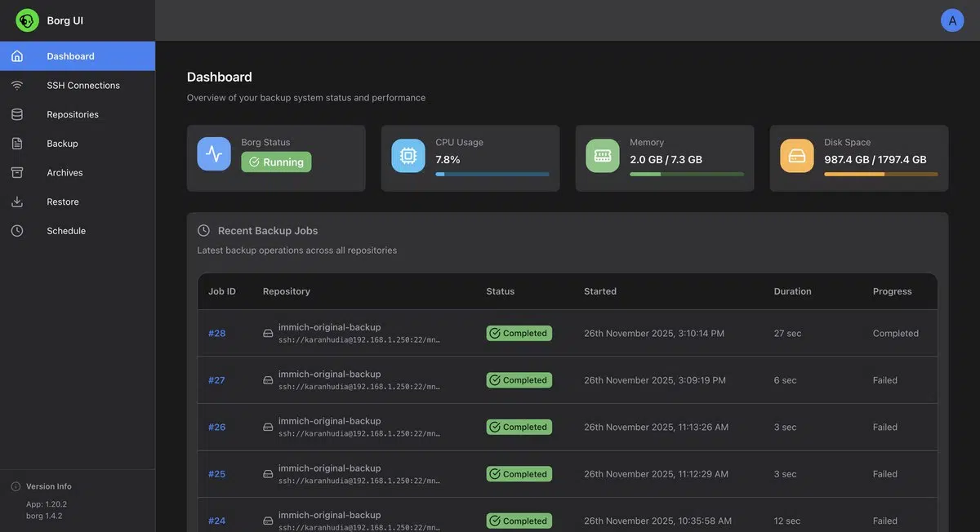
Task: Open the user avatar menu
Action: click(952, 20)
